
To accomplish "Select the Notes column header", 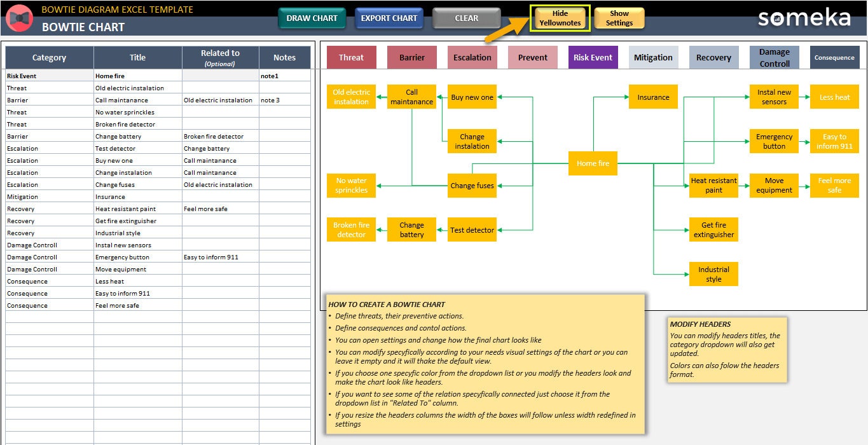I will (x=284, y=57).
